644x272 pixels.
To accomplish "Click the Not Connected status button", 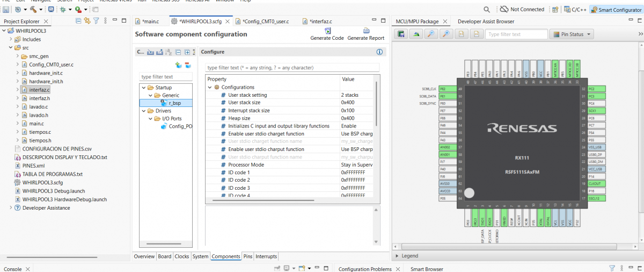I will (522, 10).
